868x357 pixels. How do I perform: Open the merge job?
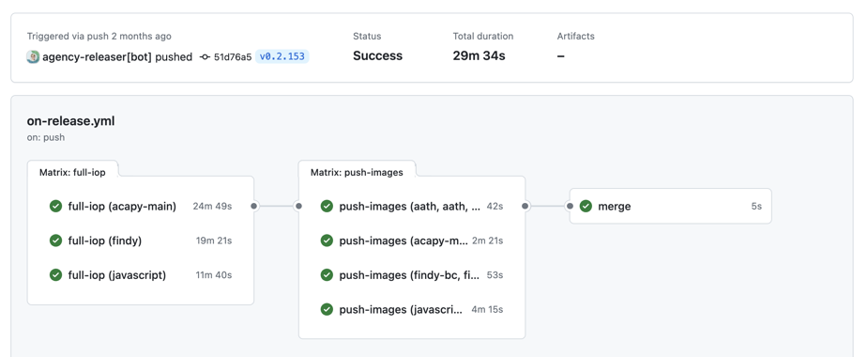[x=670, y=207]
